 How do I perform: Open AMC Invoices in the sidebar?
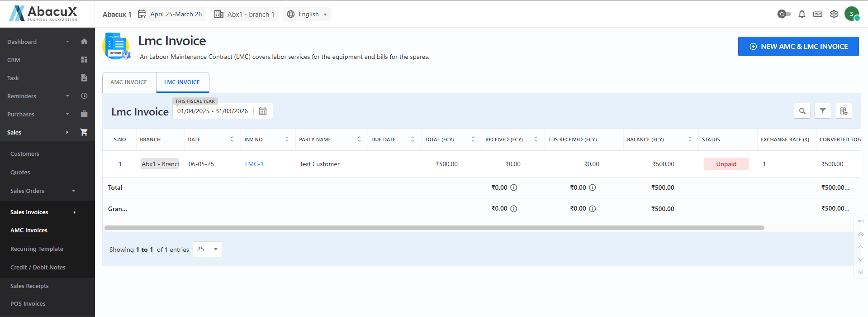tap(29, 231)
